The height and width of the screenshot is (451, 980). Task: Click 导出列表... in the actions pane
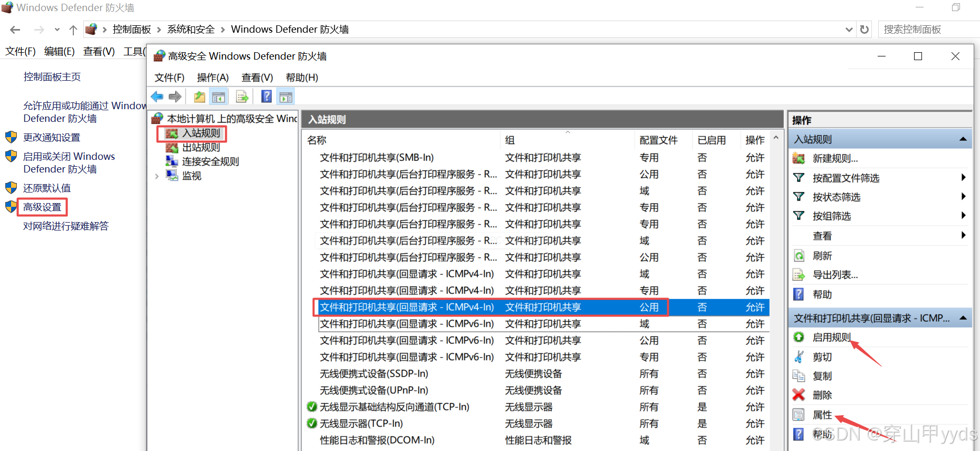click(835, 275)
